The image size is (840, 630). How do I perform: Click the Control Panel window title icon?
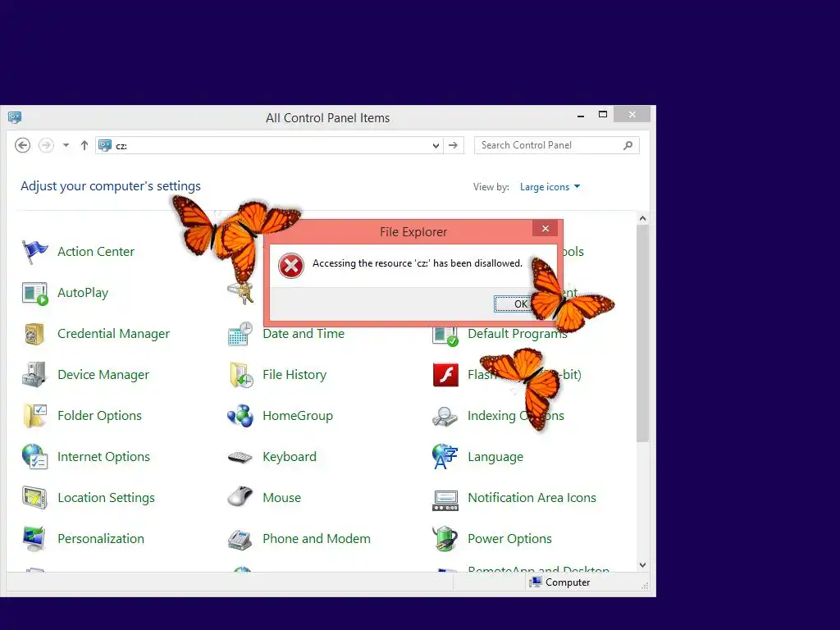tap(15, 117)
